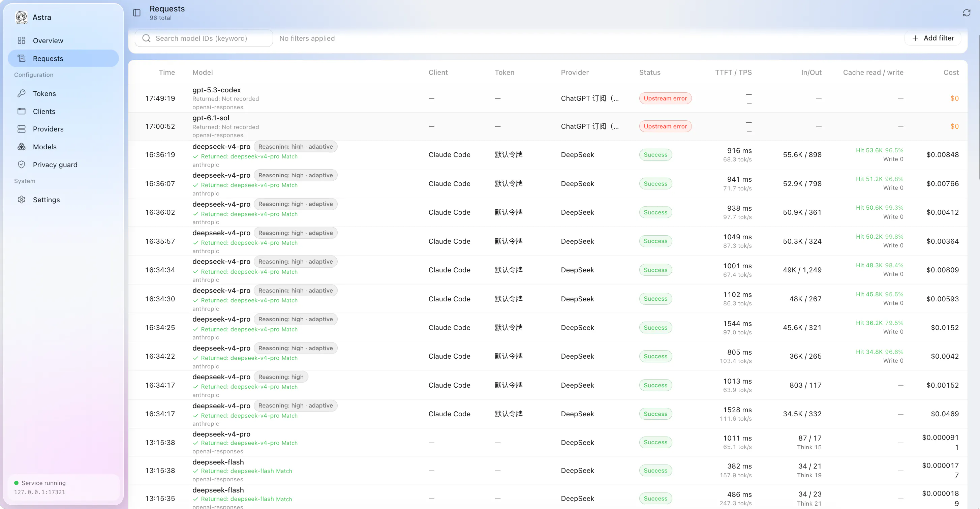This screenshot has height=509, width=980.
Task: Click the Service running status indicator
Action: (x=40, y=483)
